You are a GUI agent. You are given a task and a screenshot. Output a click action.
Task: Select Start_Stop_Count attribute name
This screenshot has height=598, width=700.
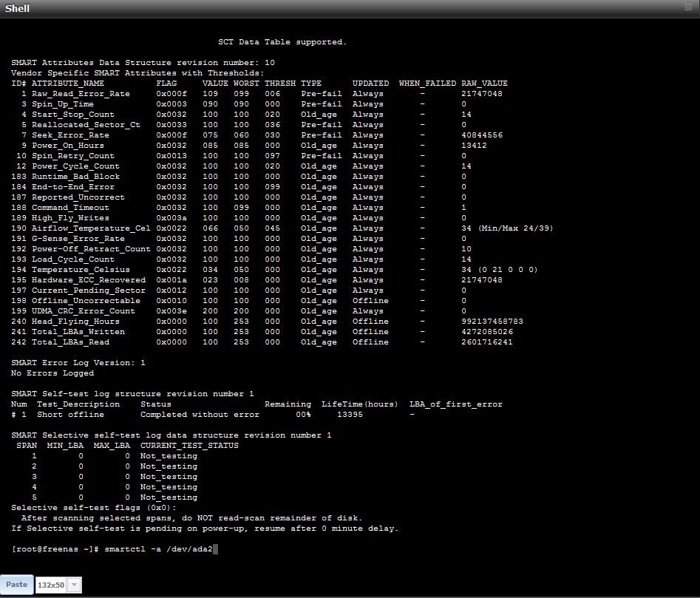coord(72,115)
